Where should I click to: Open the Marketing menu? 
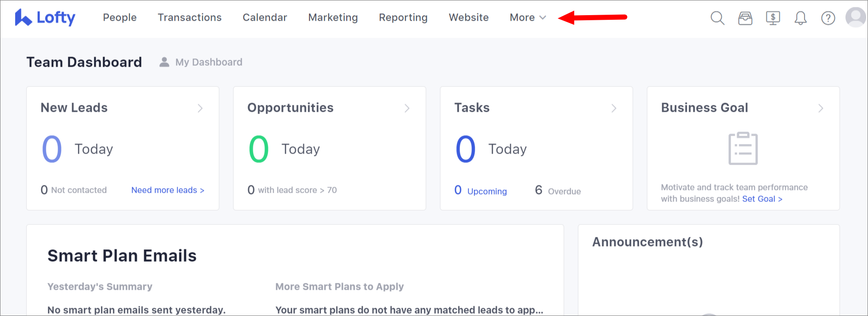pyautogui.click(x=333, y=17)
